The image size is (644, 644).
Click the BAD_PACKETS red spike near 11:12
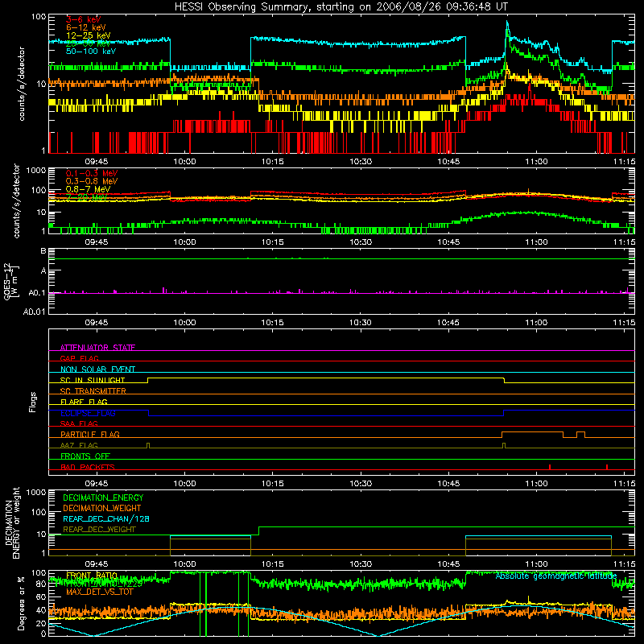(607, 467)
